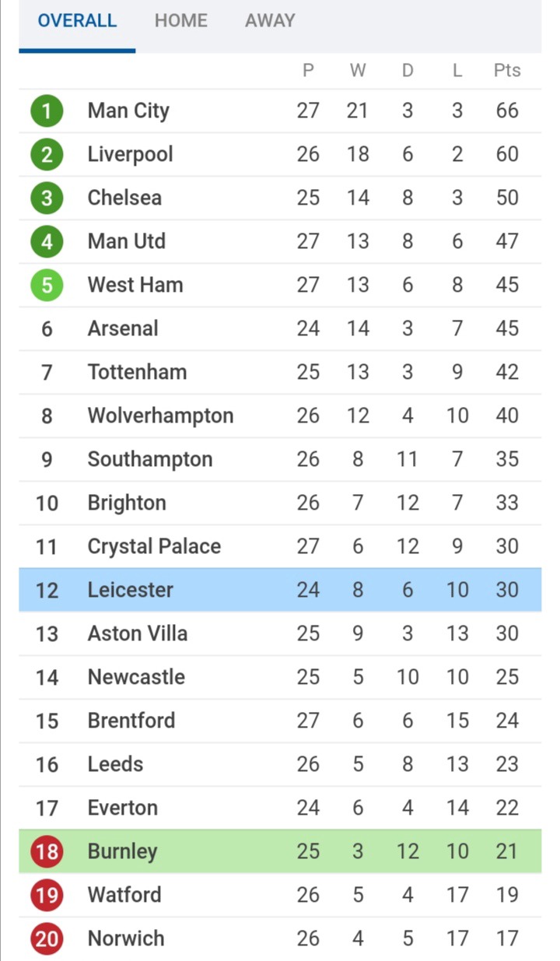Click the green position 4 badge
This screenshot has height=961, width=560.
pos(47,241)
